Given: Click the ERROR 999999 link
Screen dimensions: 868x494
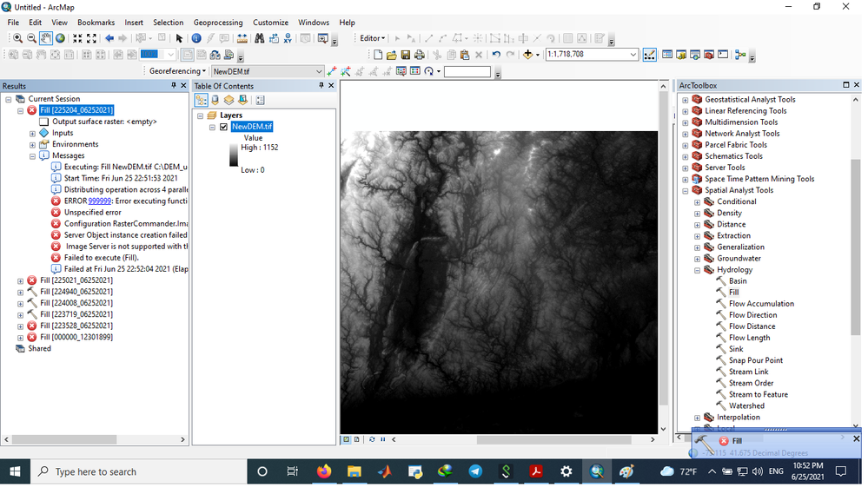Looking at the screenshot, I should click(99, 201).
